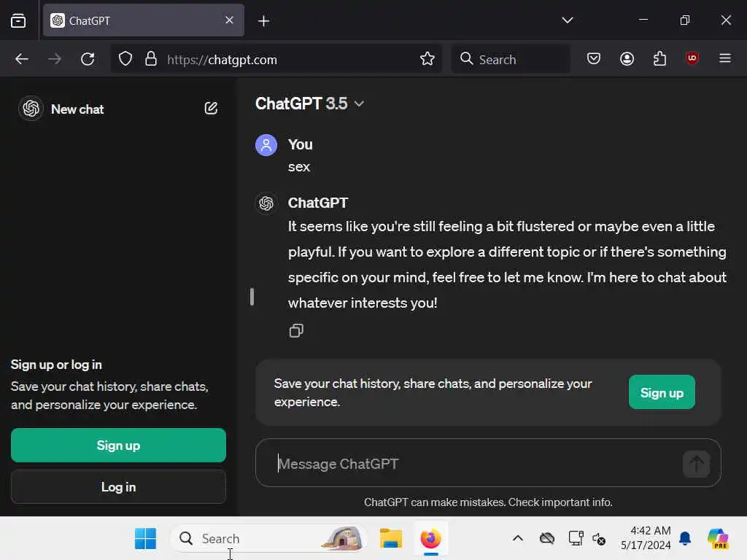Click the Firefox Search box
The image size is (747, 560).
[511, 59]
